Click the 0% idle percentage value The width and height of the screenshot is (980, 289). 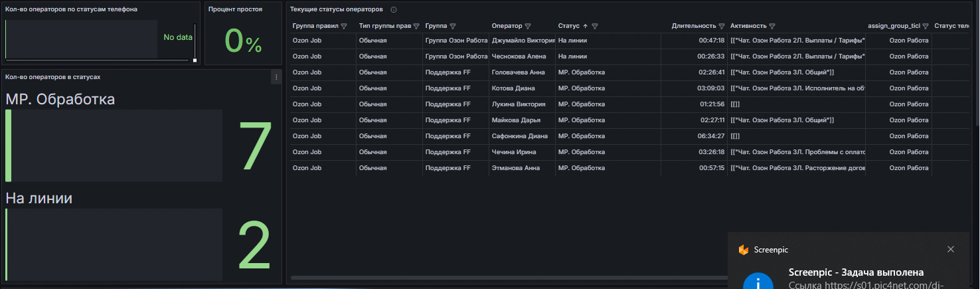tap(243, 41)
